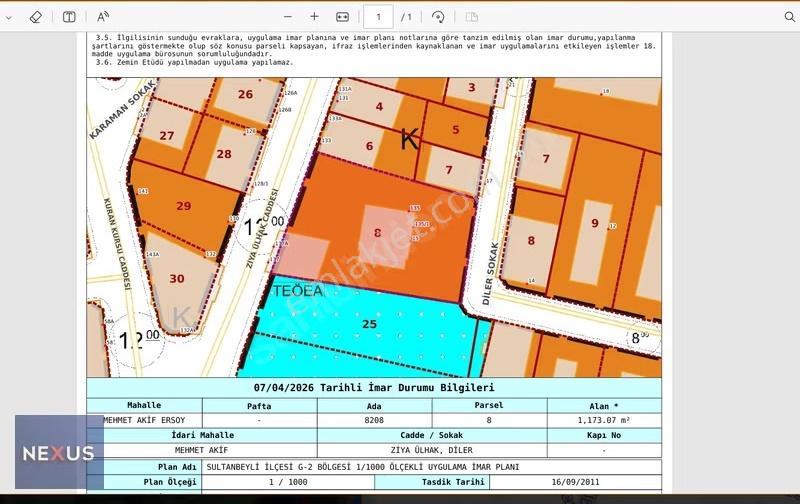
Task: Rotate the PDF page
Action: coord(438,17)
